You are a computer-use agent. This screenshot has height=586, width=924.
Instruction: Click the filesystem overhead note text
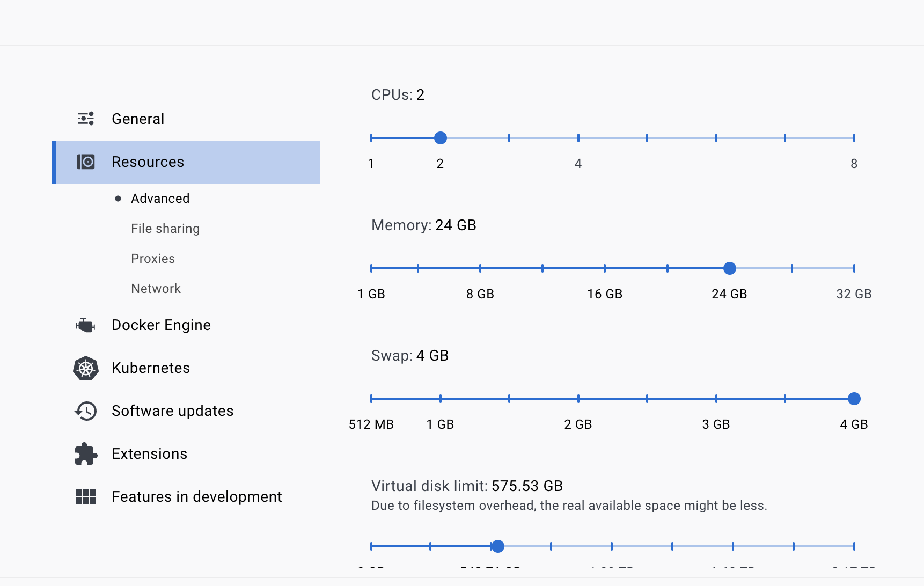pos(569,506)
